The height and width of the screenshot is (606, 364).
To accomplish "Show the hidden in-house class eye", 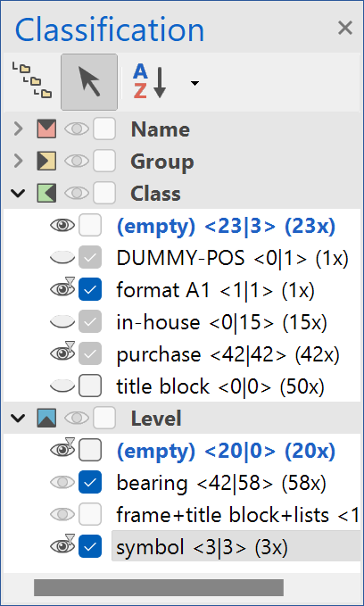I will tap(62, 321).
